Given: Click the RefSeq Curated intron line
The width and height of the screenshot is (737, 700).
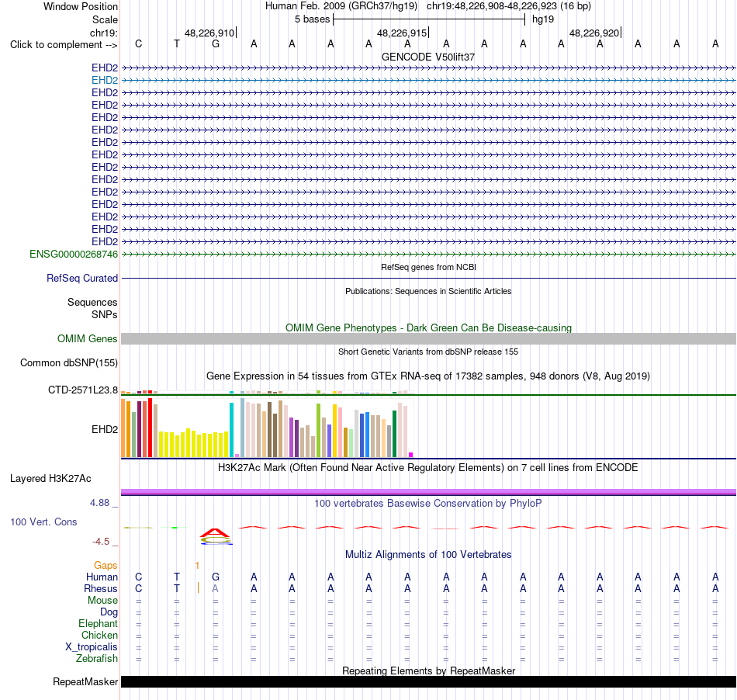Looking at the screenshot, I should coord(428,279).
